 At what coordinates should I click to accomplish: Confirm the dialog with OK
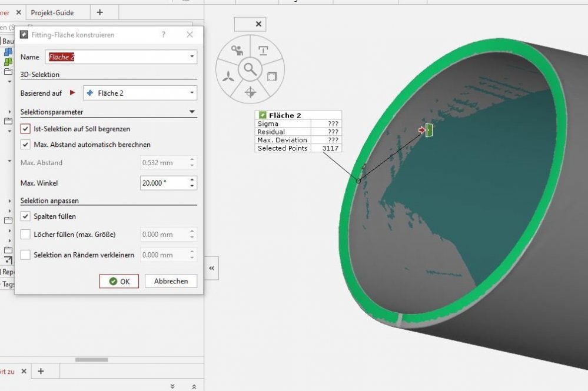click(x=119, y=281)
